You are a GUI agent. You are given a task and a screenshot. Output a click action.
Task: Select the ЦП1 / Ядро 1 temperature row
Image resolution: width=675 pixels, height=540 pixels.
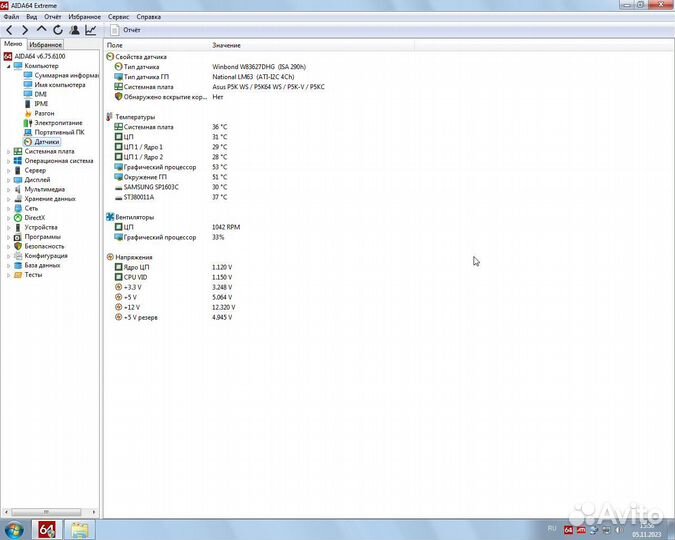170,147
